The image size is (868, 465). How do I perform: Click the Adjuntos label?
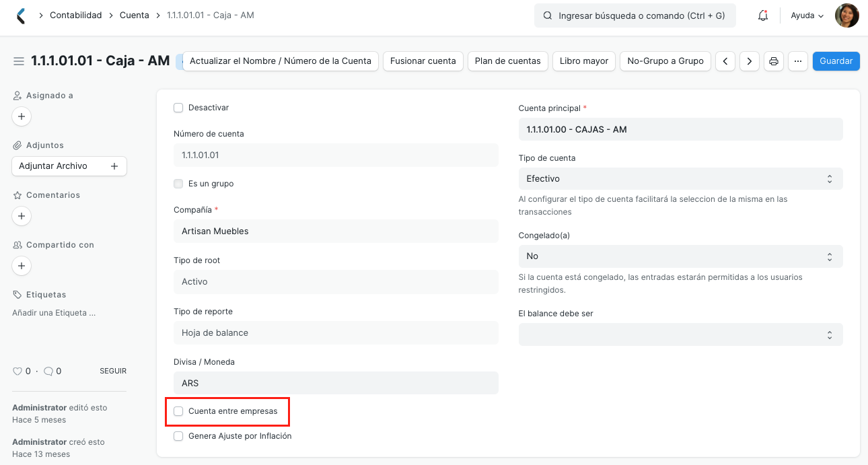point(45,145)
